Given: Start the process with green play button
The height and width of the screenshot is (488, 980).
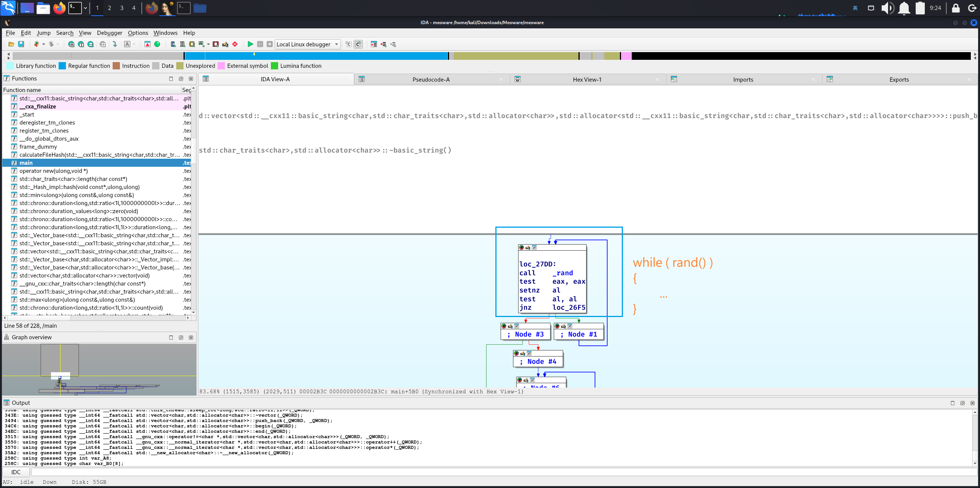Looking at the screenshot, I should pos(250,44).
